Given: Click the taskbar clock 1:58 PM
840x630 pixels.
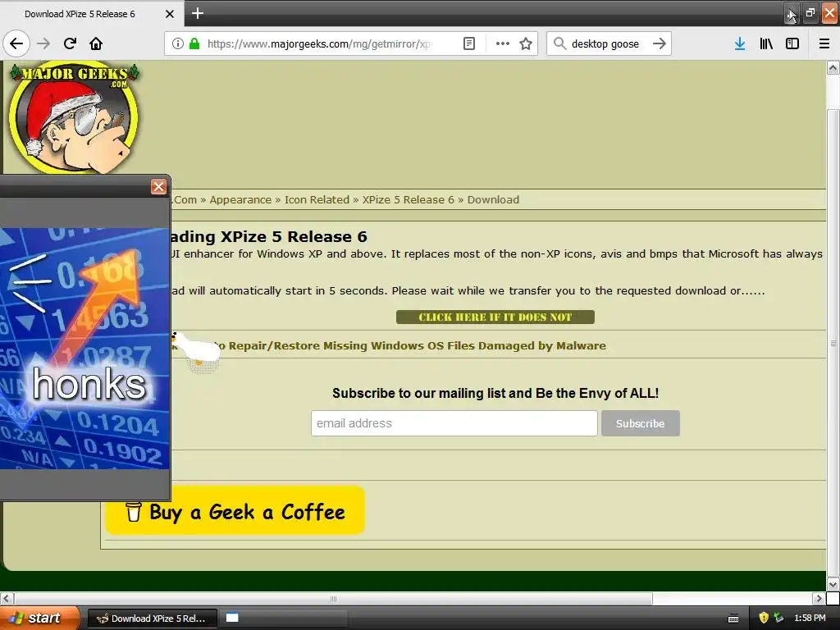Looking at the screenshot, I should 810,619.
